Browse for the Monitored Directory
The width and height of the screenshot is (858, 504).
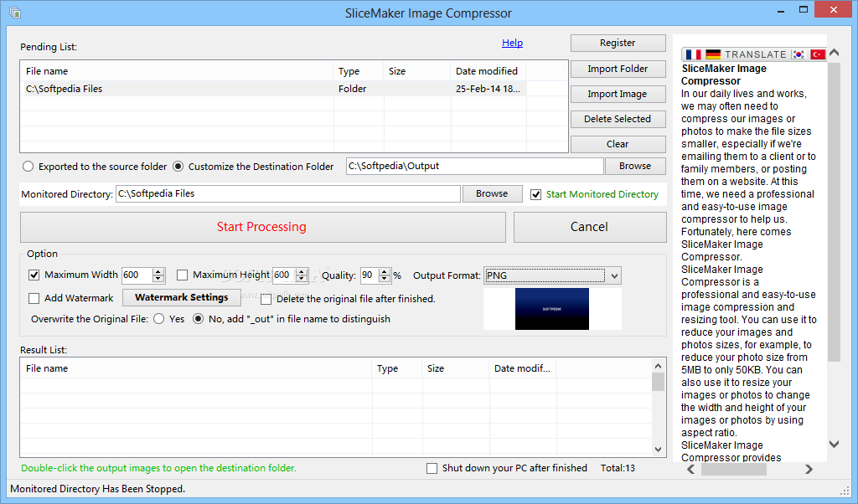492,193
